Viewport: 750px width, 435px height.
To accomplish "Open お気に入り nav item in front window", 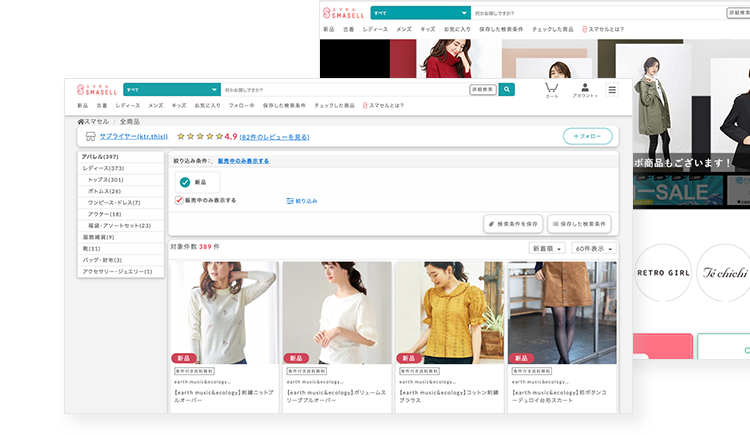I will click(208, 106).
